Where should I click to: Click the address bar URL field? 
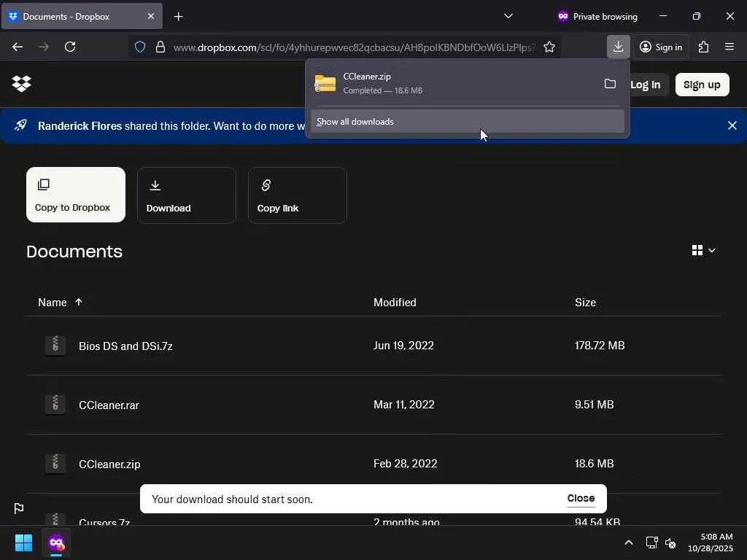tap(354, 47)
